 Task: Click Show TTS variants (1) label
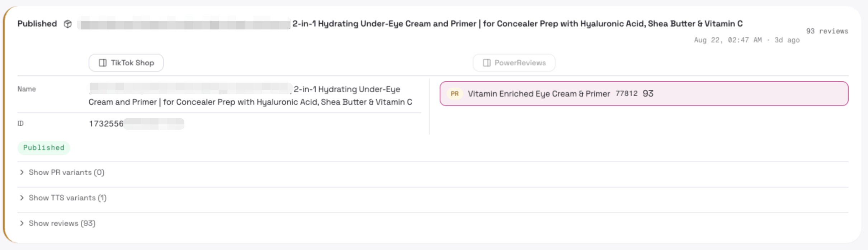click(x=68, y=198)
